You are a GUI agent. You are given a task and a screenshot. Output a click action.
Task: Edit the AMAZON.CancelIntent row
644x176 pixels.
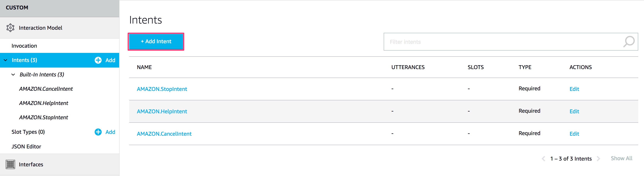point(574,134)
